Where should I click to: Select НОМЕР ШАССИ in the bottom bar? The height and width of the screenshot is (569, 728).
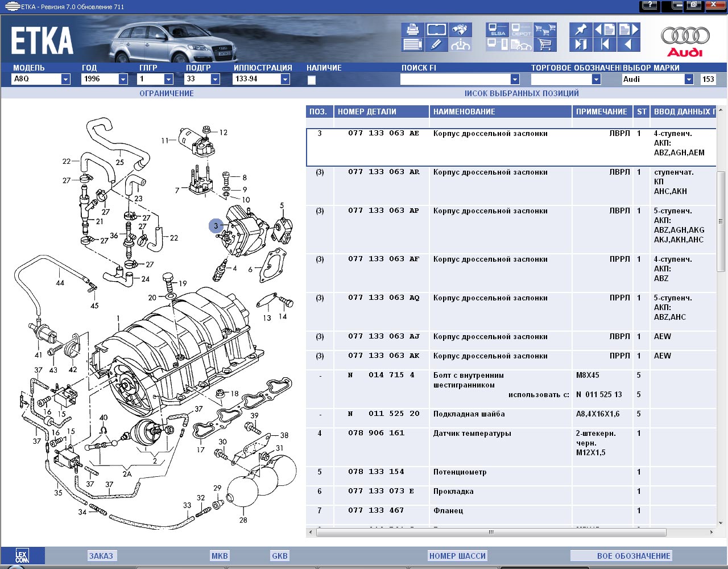457,556
